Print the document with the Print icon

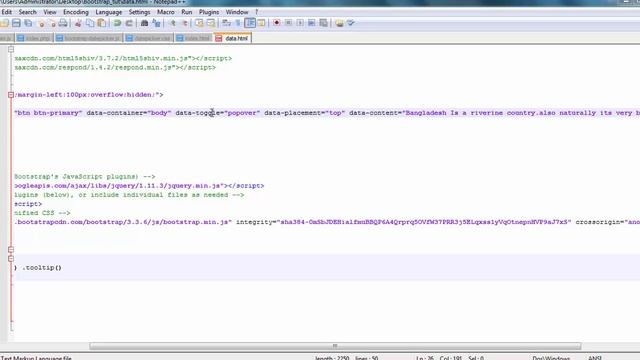pyautogui.click(x=63, y=23)
